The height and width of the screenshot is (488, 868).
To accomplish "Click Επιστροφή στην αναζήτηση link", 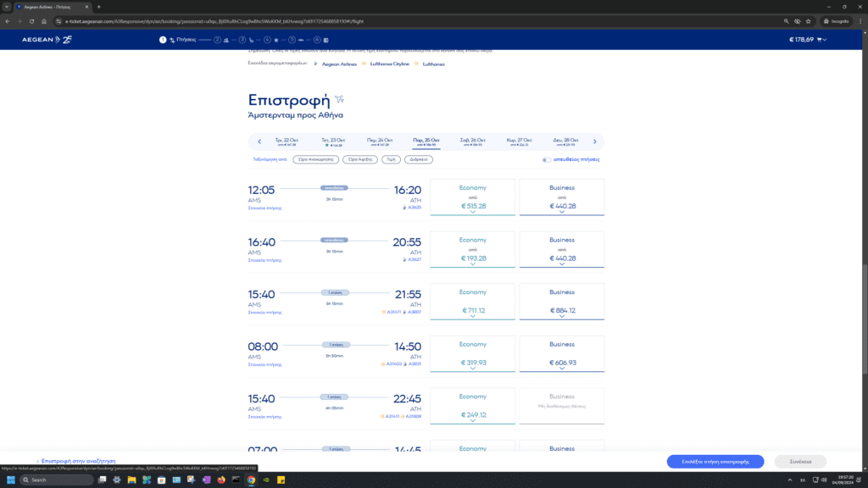I will coord(75,461).
